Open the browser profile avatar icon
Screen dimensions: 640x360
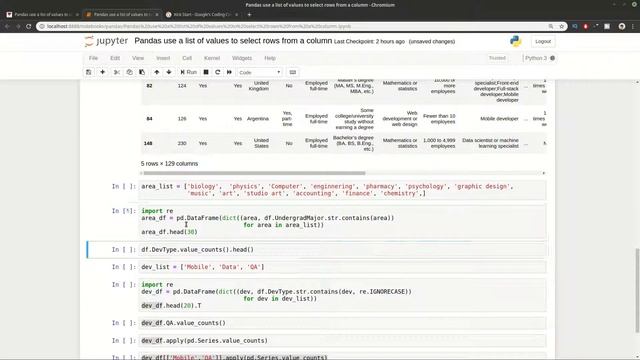pos(622,26)
